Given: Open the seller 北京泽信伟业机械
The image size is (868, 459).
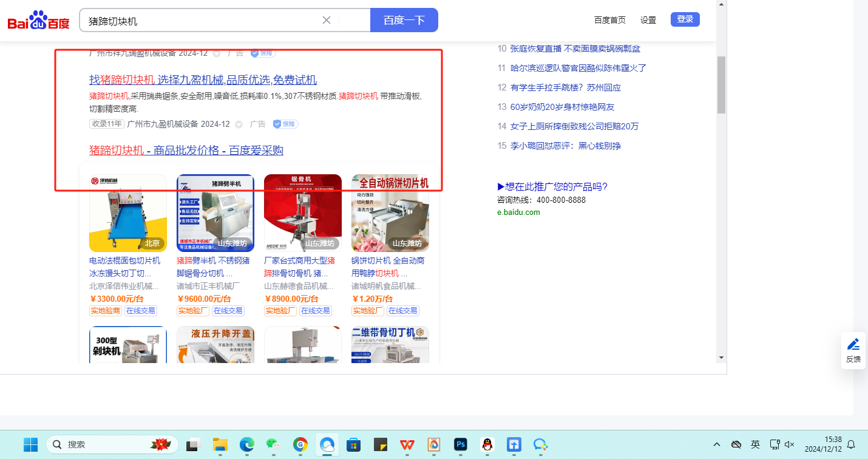Looking at the screenshot, I should coord(124,286).
